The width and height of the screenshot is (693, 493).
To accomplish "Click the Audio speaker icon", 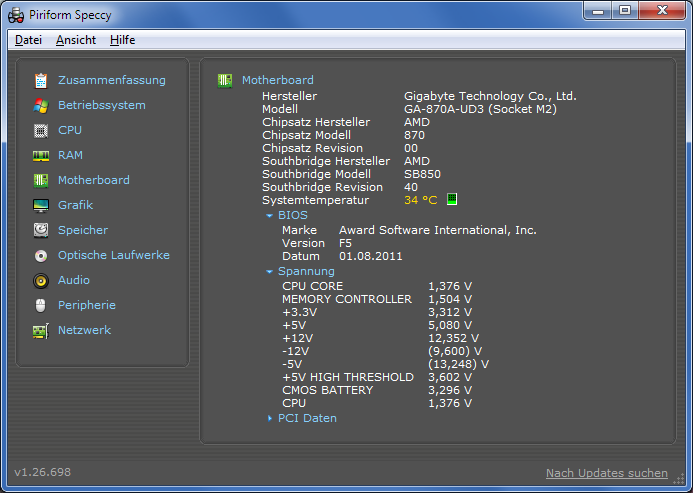I will coord(41,281).
